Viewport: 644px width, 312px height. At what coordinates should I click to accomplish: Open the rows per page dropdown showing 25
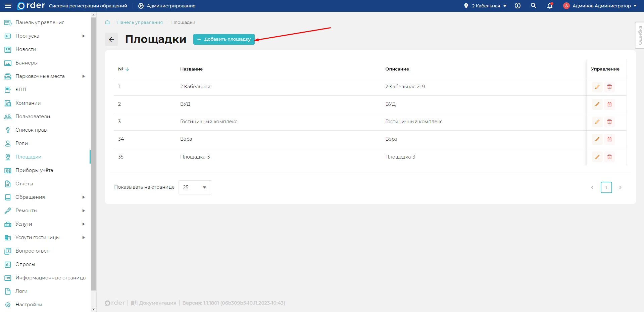pos(195,187)
